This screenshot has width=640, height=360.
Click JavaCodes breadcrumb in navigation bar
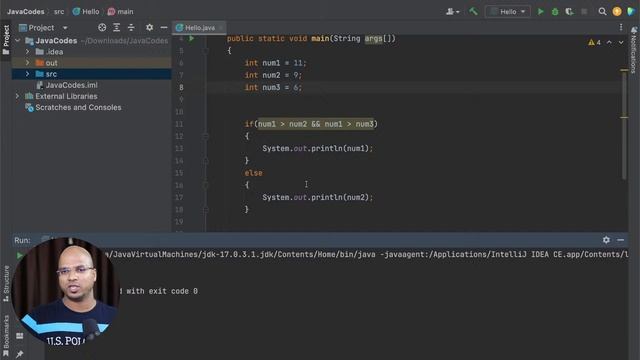pyautogui.click(x=25, y=11)
